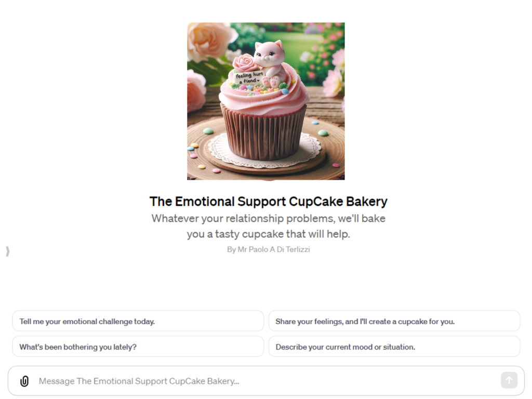Click the peach rose in image's top-left corner

point(210,41)
